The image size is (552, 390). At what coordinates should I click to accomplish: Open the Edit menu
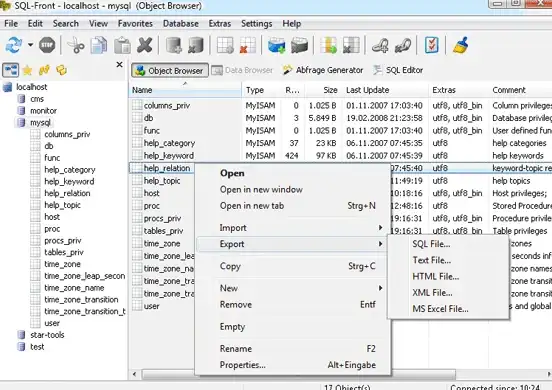click(35, 24)
